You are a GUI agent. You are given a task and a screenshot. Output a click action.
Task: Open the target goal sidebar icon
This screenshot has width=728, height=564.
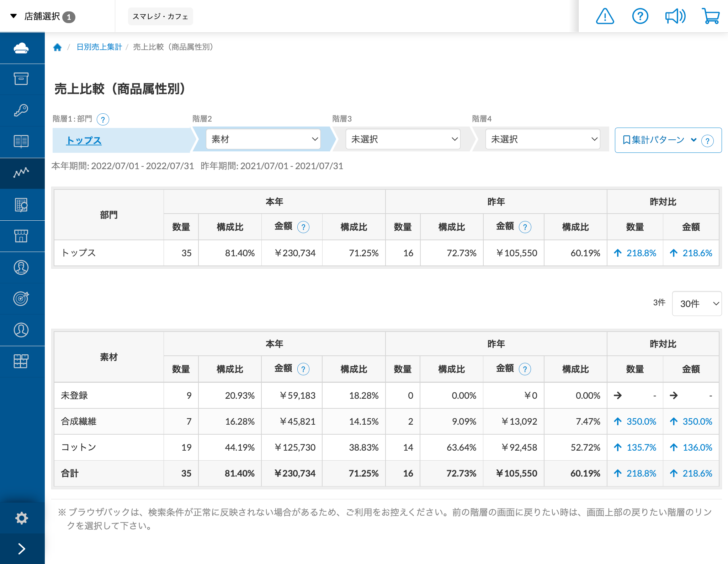[21, 299]
